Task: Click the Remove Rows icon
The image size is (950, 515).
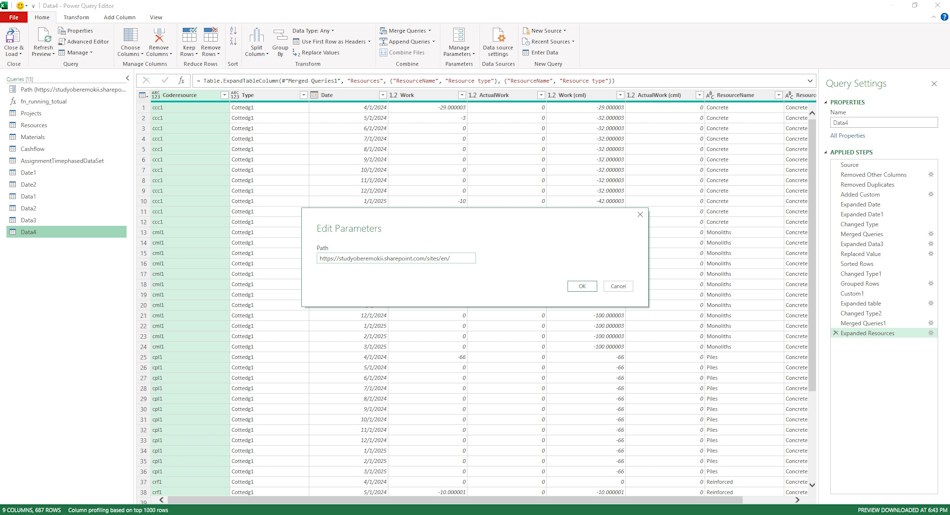Action: [x=210, y=35]
